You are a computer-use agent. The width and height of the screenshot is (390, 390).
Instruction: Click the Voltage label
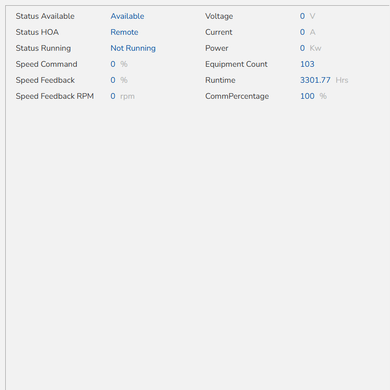point(219,16)
